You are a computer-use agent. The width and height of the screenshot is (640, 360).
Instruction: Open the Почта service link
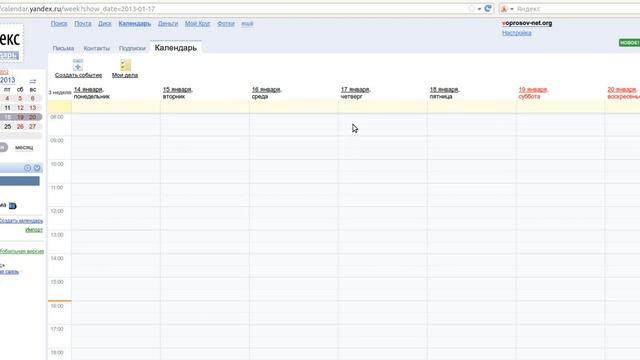[83, 24]
